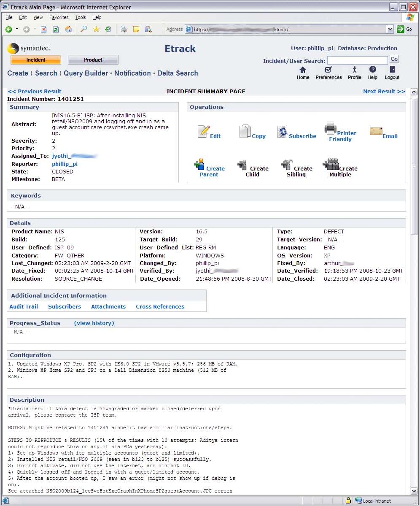Click the Subscribe icon in Operations
Image resolution: width=420 pixels, height=506 pixels.
point(282,132)
